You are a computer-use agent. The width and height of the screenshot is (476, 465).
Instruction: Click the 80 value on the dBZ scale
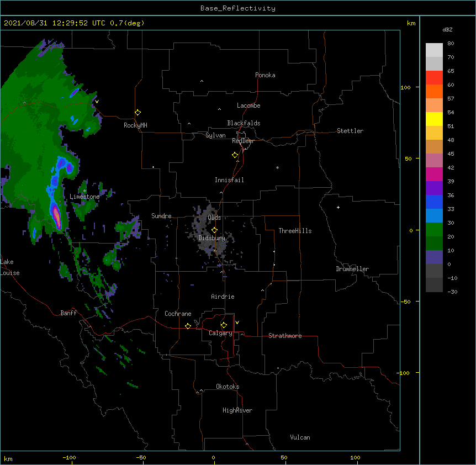[451, 44]
